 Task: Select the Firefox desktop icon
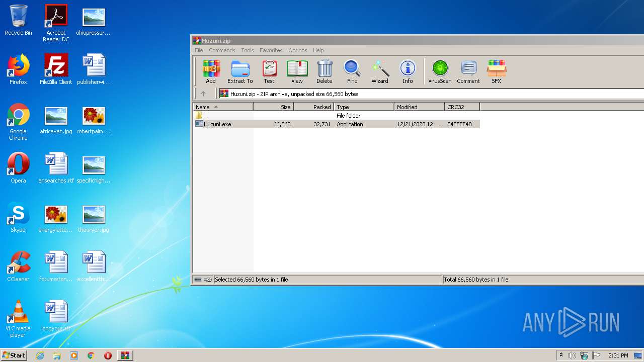(x=18, y=69)
